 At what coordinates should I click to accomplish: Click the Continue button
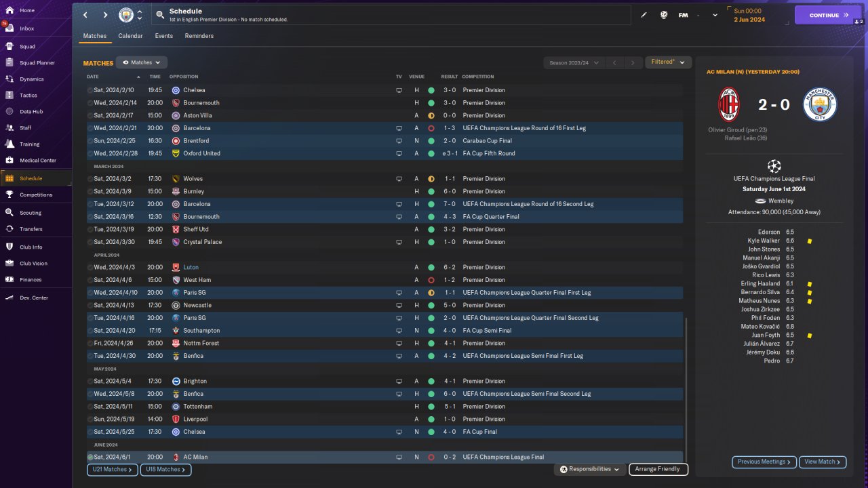point(828,15)
